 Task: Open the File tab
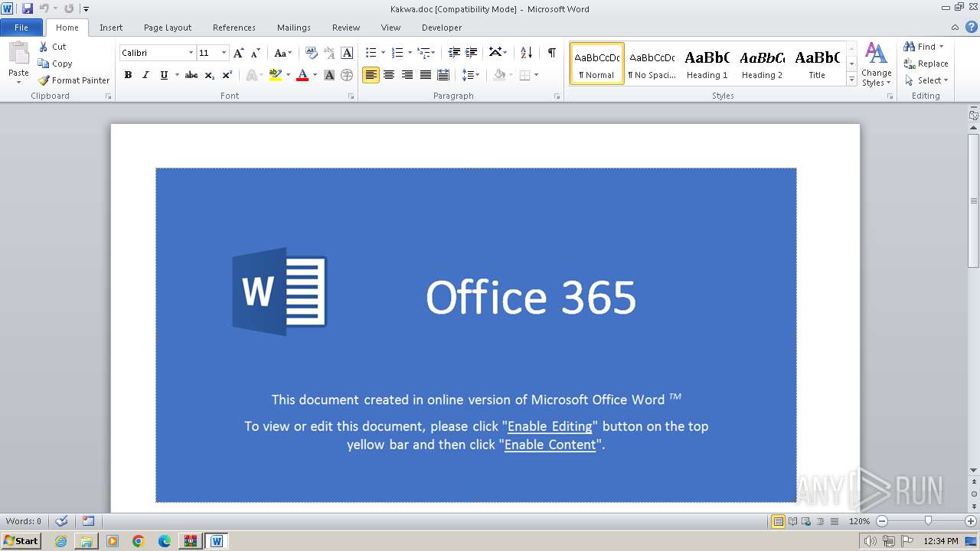(x=21, y=28)
